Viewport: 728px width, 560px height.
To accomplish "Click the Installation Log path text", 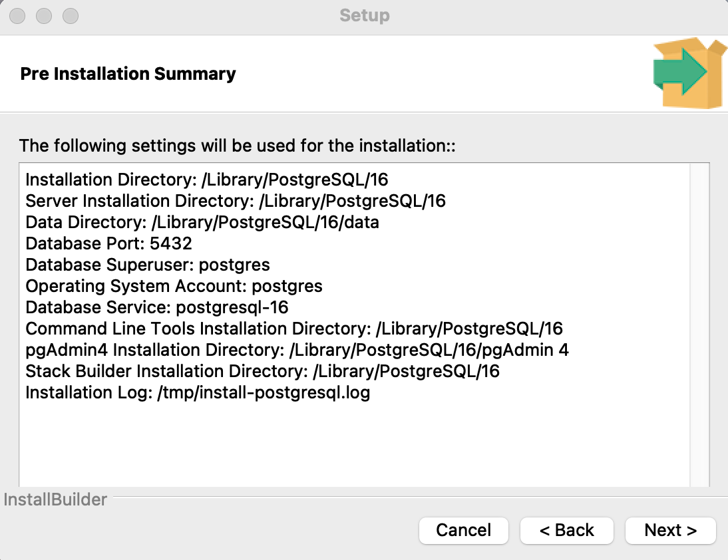I will point(196,392).
